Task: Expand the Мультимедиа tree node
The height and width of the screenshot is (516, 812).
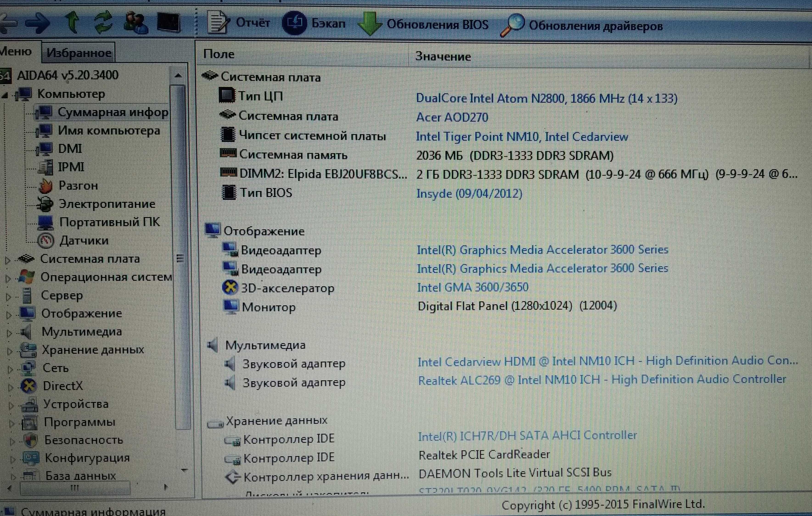Action: click(9, 333)
